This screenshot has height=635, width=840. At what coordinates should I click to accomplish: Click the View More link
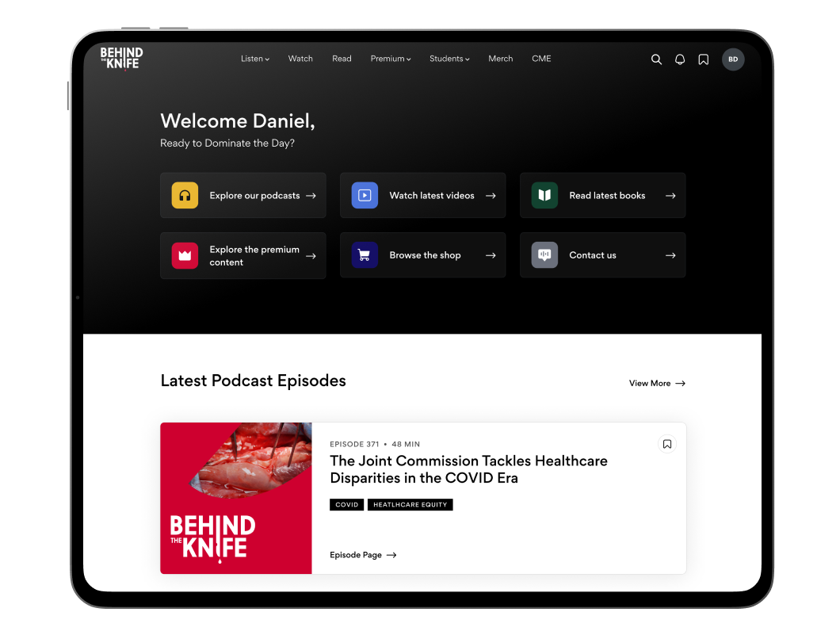click(657, 383)
